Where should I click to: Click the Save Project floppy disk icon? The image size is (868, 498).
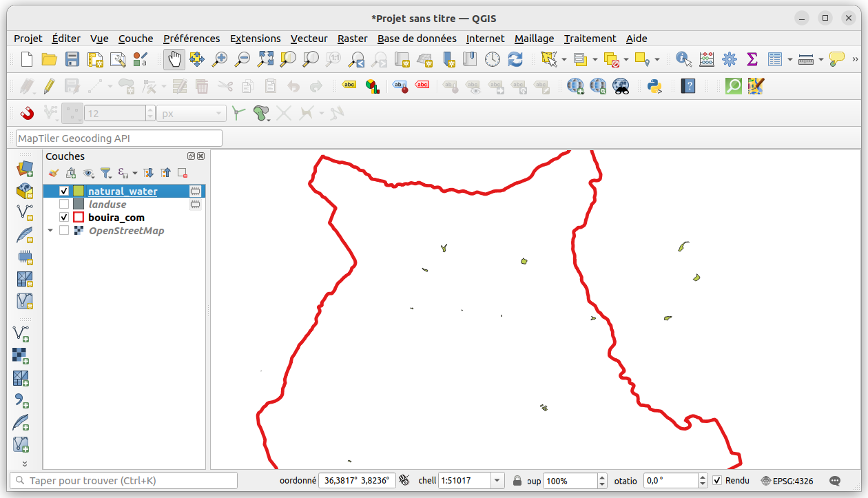[x=72, y=60]
